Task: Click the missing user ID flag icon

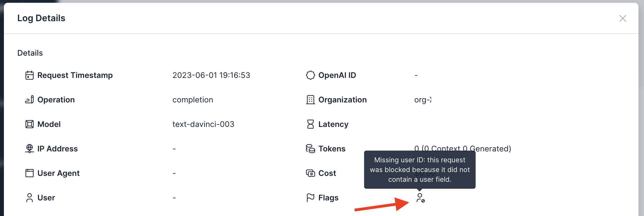Action: click(x=420, y=198)
